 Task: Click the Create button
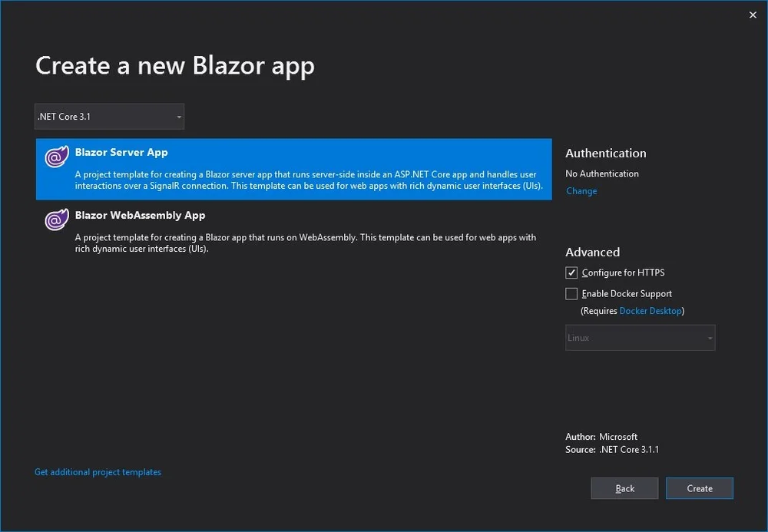(x=700, y=488)
